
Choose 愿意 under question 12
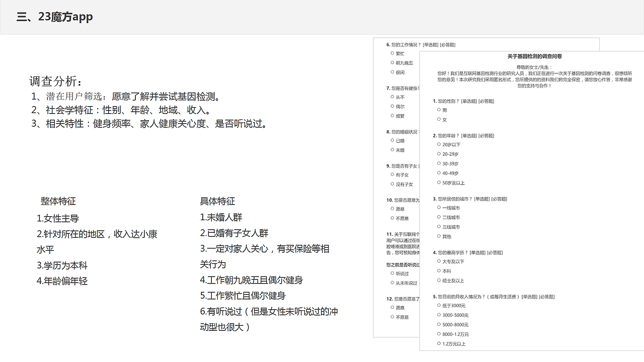(392, 307)
